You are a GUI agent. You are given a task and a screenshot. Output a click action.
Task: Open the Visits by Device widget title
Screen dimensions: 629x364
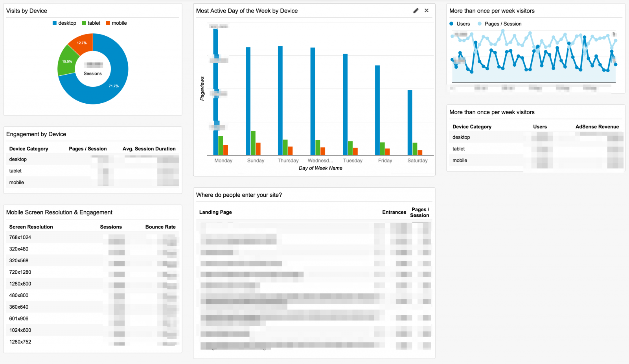pos(27,11)
